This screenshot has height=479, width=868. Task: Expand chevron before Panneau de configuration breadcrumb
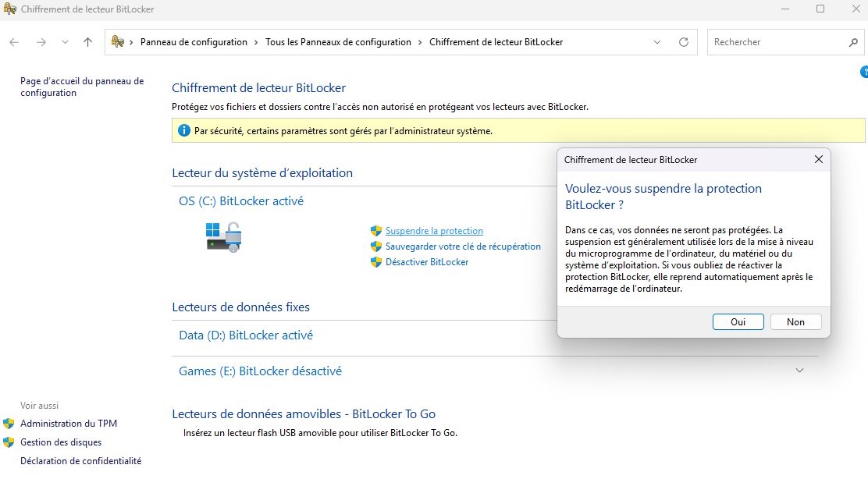[x=131, y=43]
